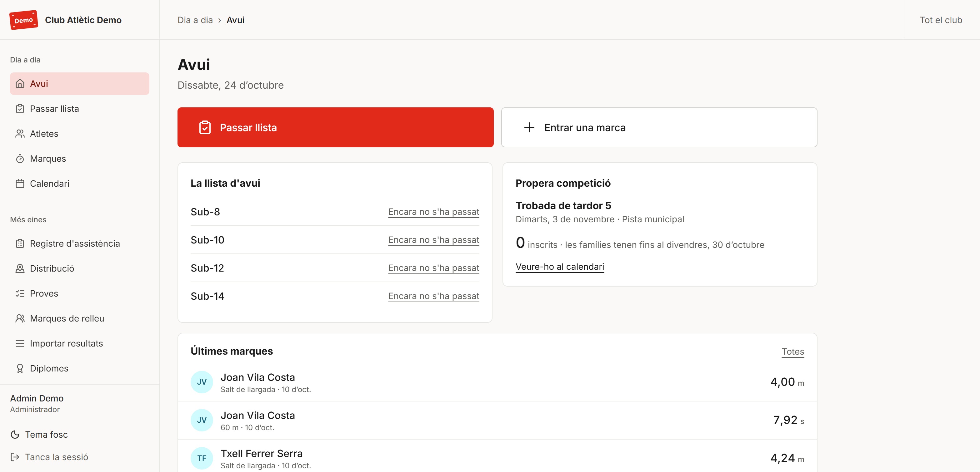Click the Entrar una marca button
The width and height of the screenshot is (980, 472).
(659, 127)
